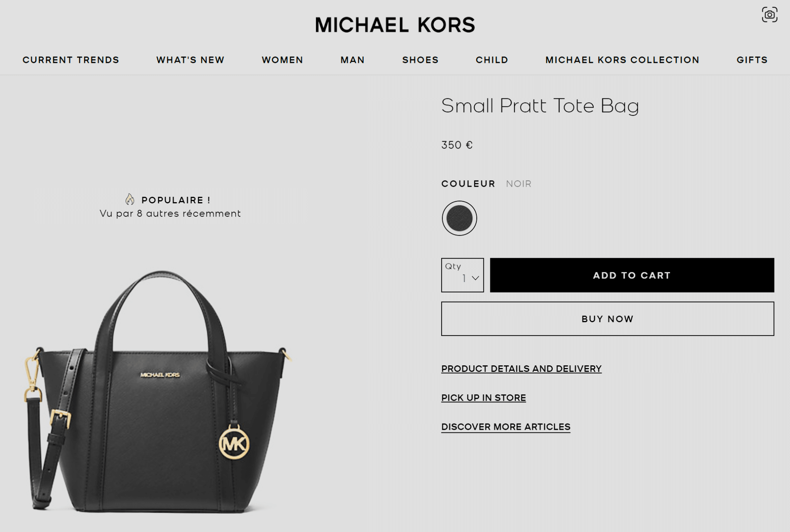Open the Shoes category
The image size is (790, 532).
pos(420,60)
